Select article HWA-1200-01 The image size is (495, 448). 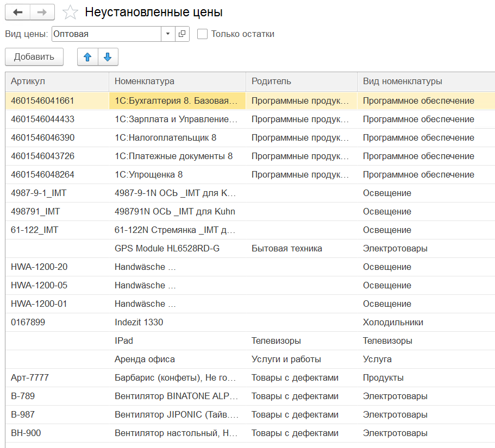click(57, 304)
